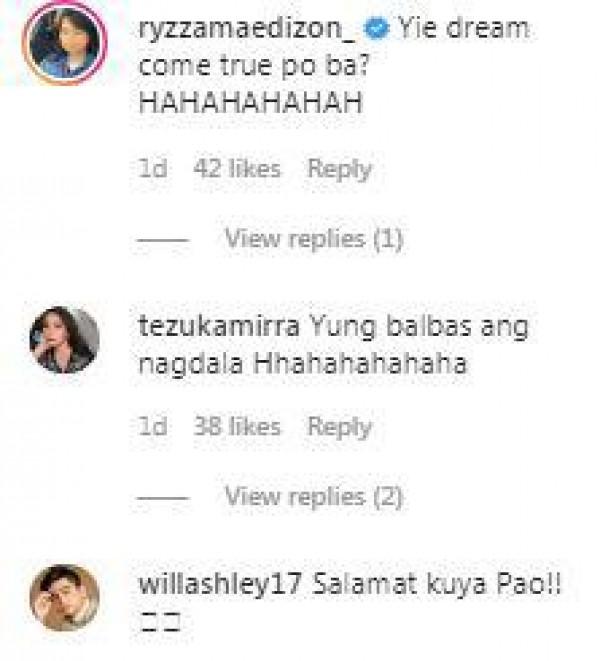Click the dash line beside View replies (1)
This screenshot has width=600, height=661.
[163, 240]
